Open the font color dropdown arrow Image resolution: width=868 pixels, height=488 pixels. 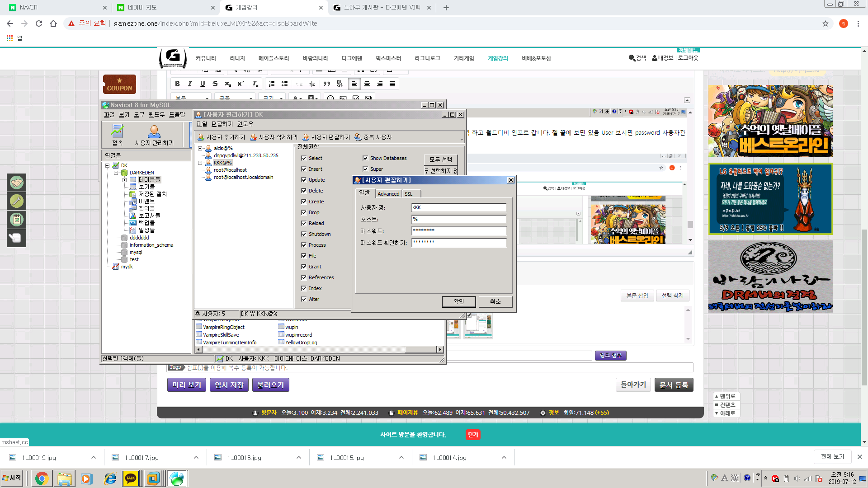[x=301, y=98]
